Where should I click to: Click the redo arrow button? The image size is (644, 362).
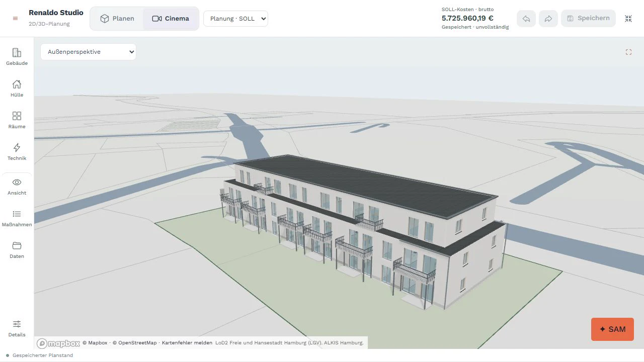click(x=548, y=19)
